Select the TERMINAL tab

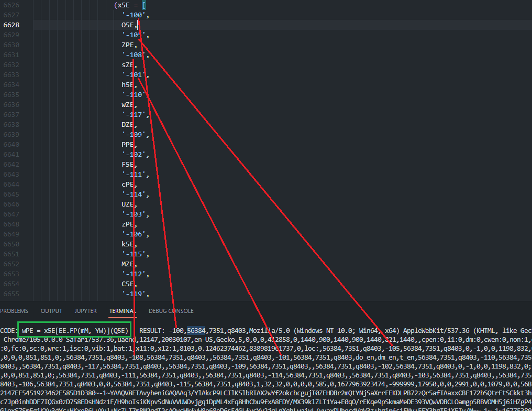pos(123,311)
